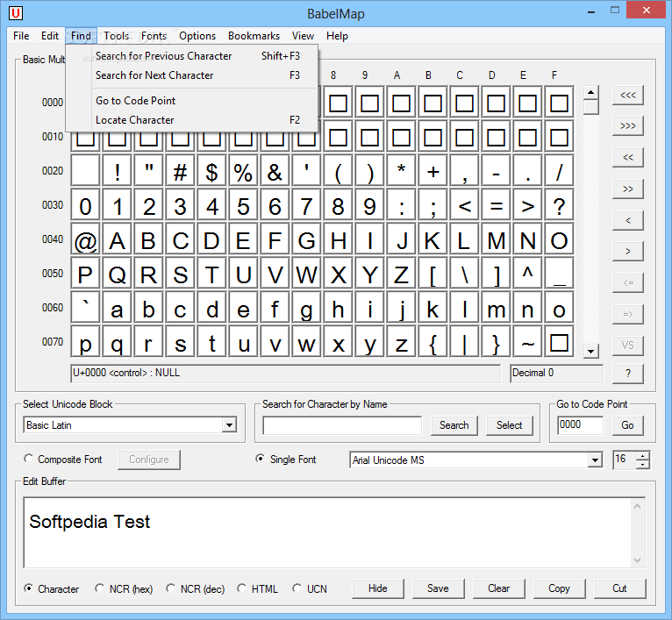Click the grid scrollbar down arrow

pos(591,352)
